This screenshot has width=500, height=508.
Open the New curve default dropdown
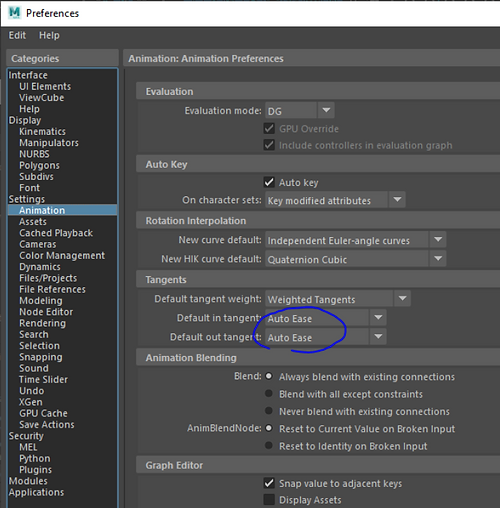[x=356, y=240]
